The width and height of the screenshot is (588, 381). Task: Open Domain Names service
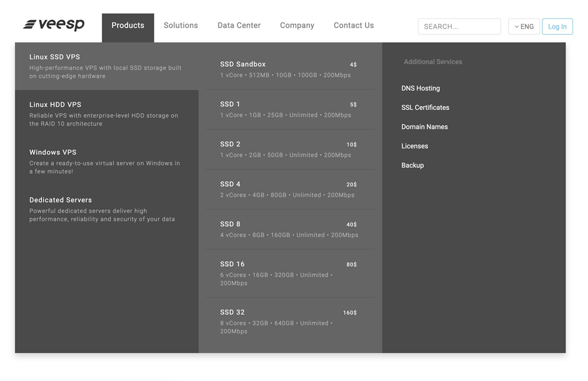click(x=424, y=127)
